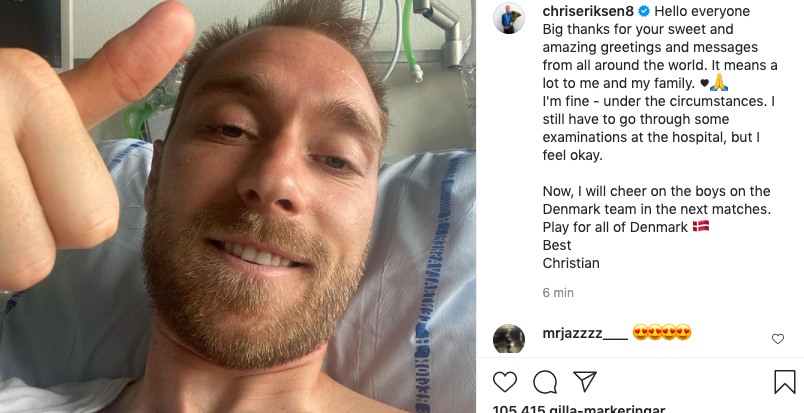The height and width of the screenshot is (413, 804).
Task: Open chriseriksen8 profile picture avatar
Action: [x=509, y=18]
